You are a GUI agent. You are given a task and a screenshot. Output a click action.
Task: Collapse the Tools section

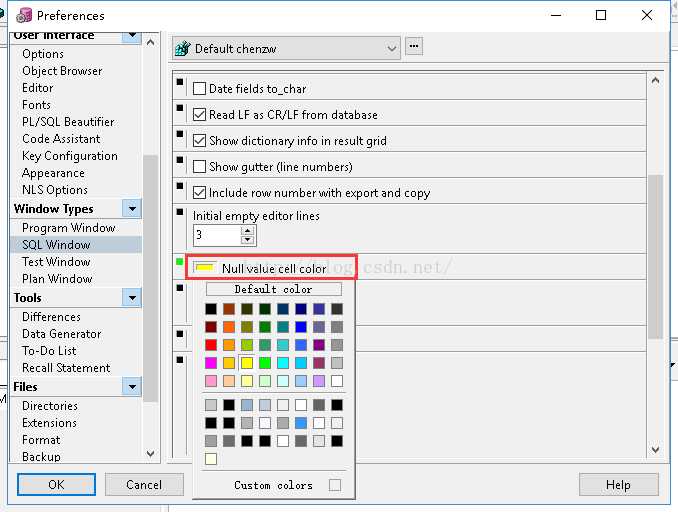click(132, 298)
